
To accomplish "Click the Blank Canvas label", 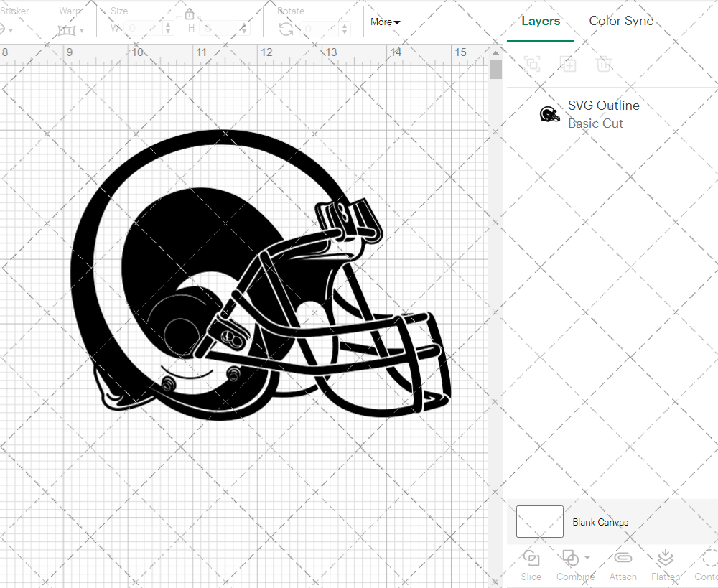I will [x=600, y=522].
